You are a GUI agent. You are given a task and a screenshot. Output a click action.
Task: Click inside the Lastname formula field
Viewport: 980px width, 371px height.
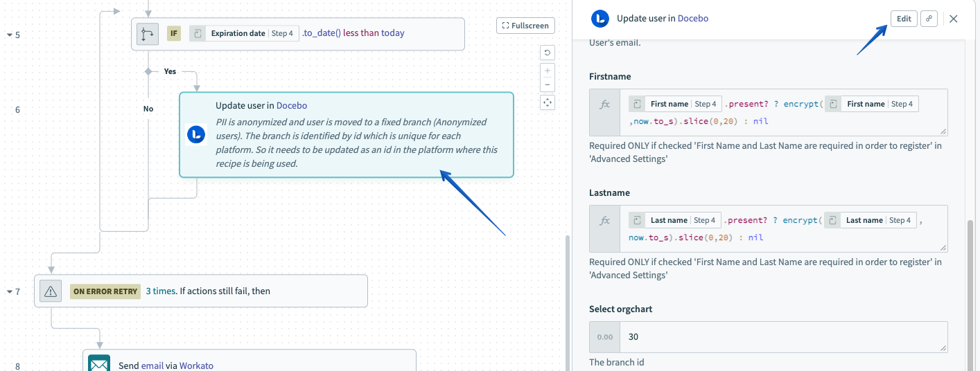pos(783,228)
